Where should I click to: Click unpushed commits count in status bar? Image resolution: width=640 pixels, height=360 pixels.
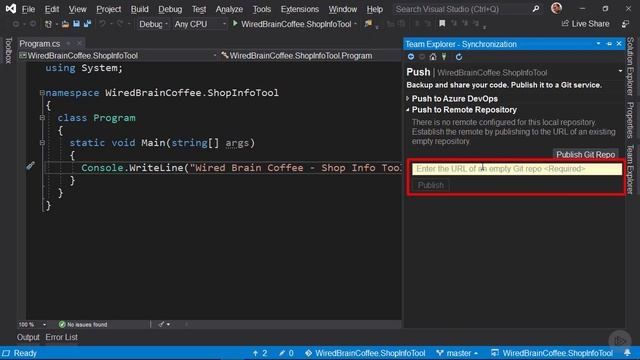(260, 353)
